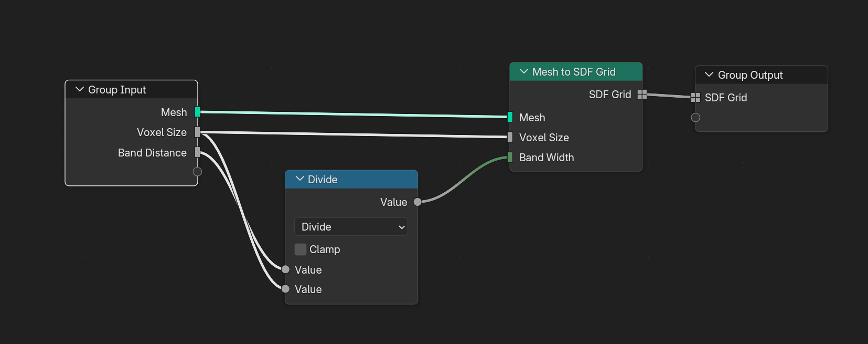Collapse the Divide node
This screenshot has height=344, width=868.
pos(300,179)
